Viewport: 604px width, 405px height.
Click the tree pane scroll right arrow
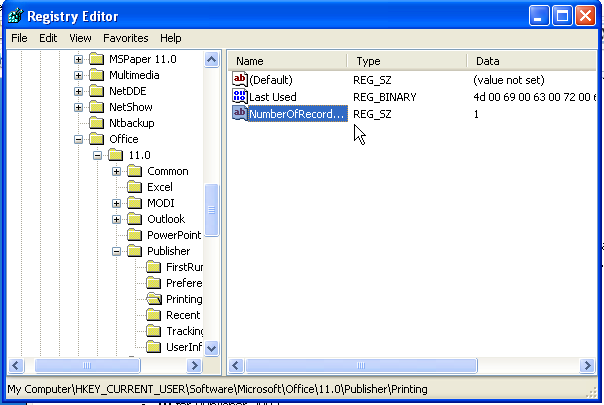195,365
